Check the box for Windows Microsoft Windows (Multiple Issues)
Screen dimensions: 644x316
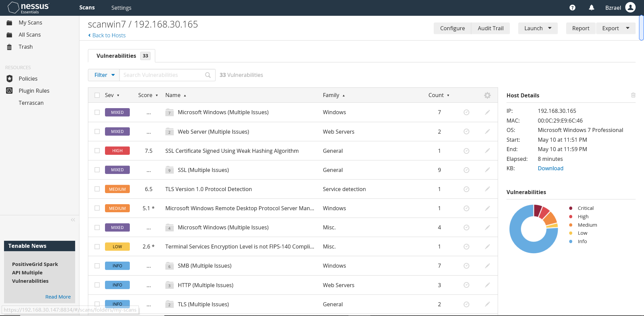pos(97,112)
